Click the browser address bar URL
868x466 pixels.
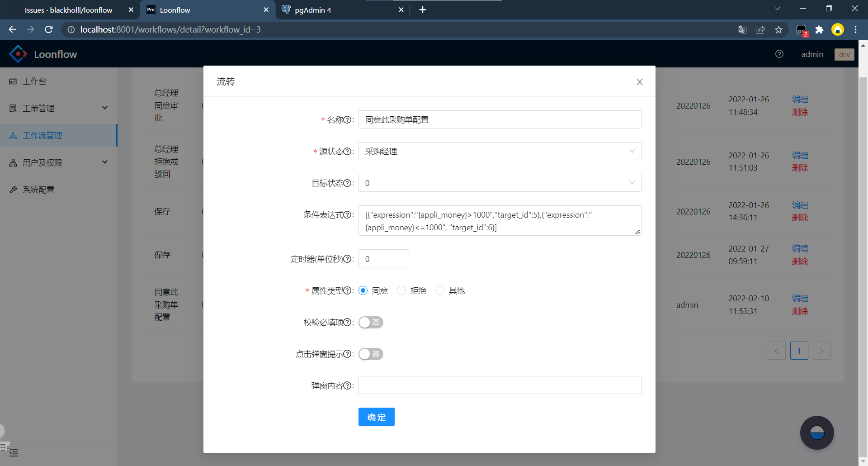tap(170, 30)
